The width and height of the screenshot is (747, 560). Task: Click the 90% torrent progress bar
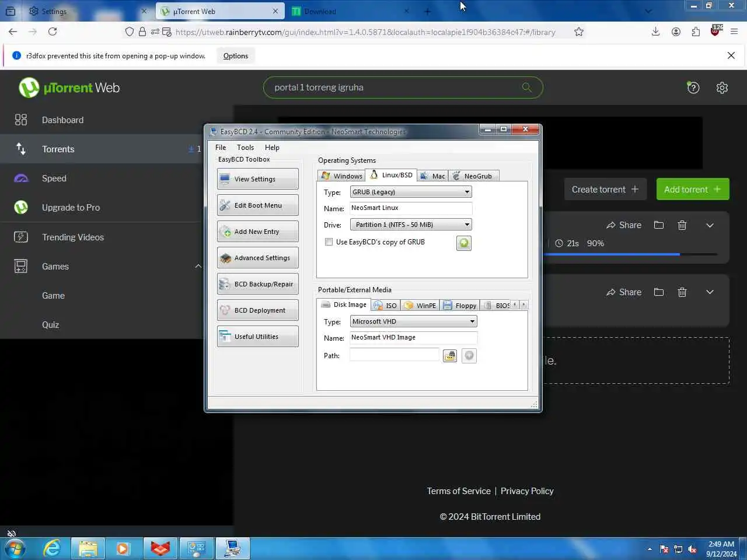pos(630,254)
